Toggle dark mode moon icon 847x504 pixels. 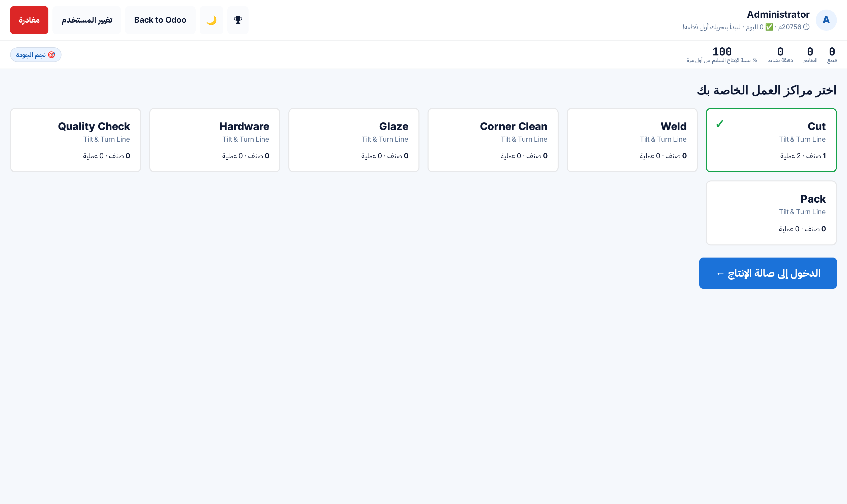(x=211, y=20)
